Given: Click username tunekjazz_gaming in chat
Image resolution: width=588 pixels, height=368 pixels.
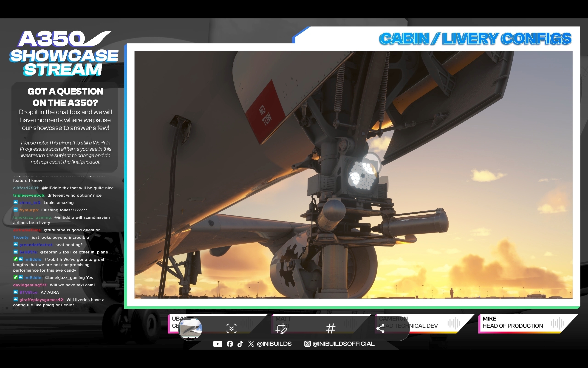Looking at the screenshot, I should pyautogui.click(x=32, y=217).
